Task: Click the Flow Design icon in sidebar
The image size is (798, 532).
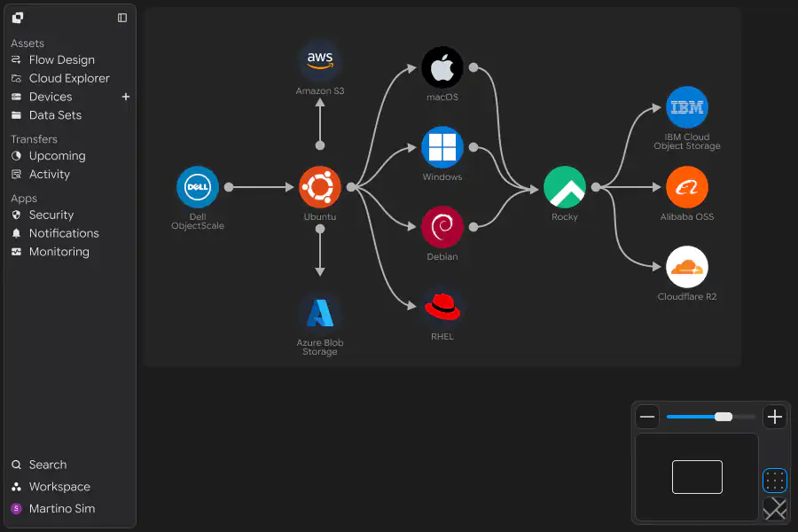Action: coord(16,60)
